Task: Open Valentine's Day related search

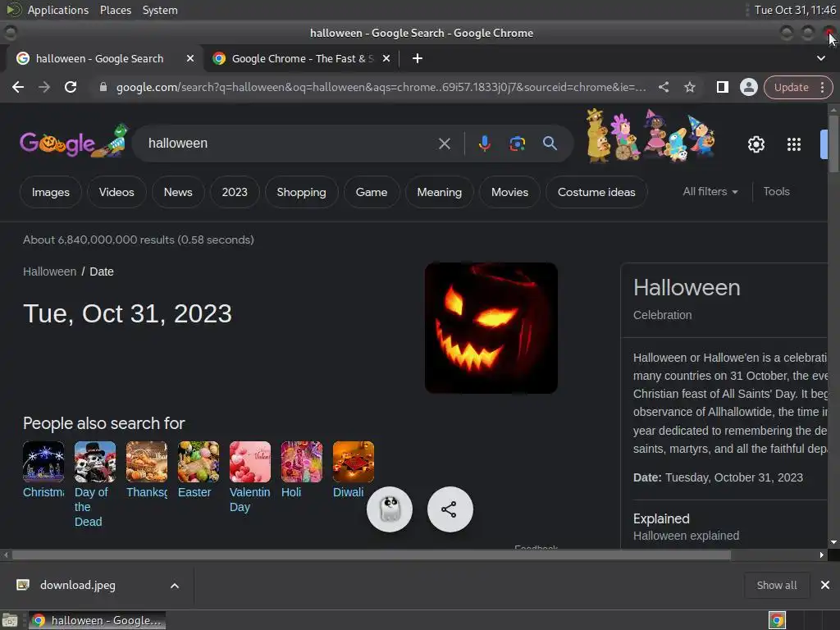Action: tap(249, 477)
